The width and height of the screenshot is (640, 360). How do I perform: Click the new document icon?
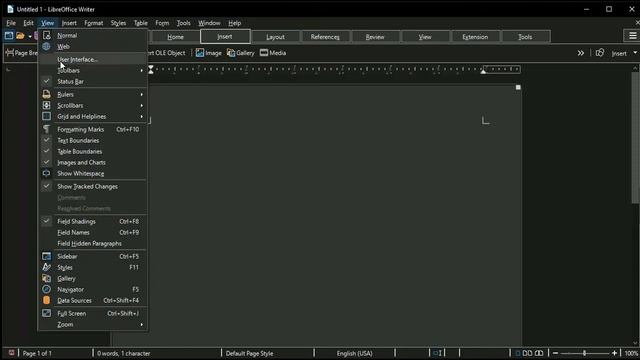click(x=9, y=36)
